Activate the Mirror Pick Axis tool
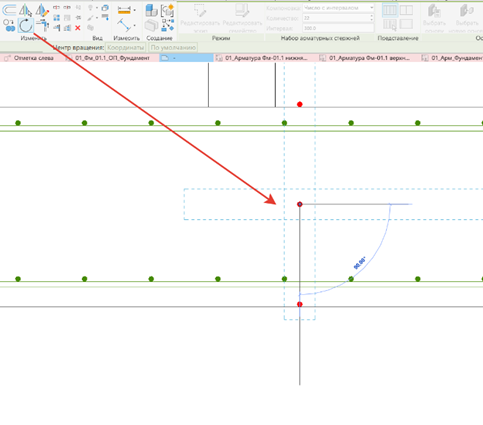 25,10
